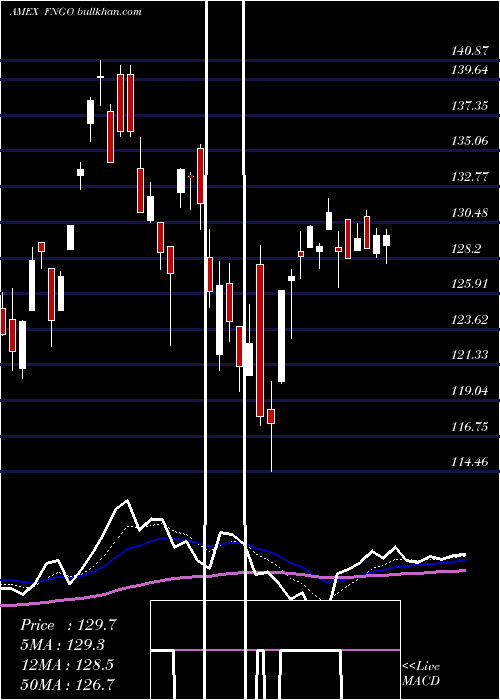Click the 125.91 price level label
This screenshot has height=700, width=500.
tap(470, 283)
